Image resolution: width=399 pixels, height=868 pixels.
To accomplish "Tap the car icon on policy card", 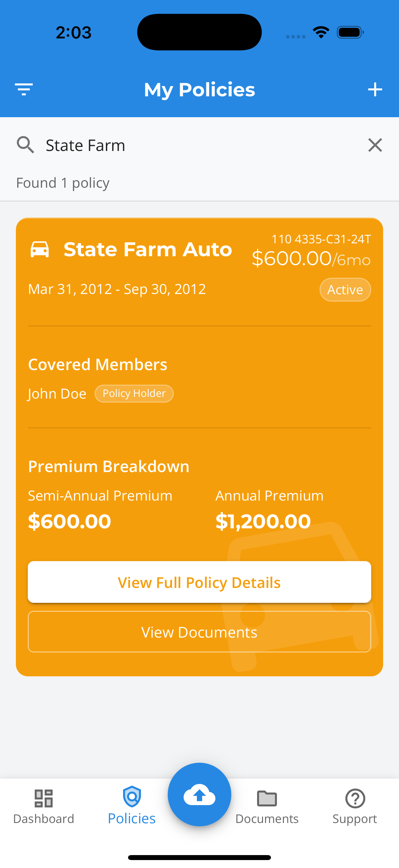I will (40, 249).
